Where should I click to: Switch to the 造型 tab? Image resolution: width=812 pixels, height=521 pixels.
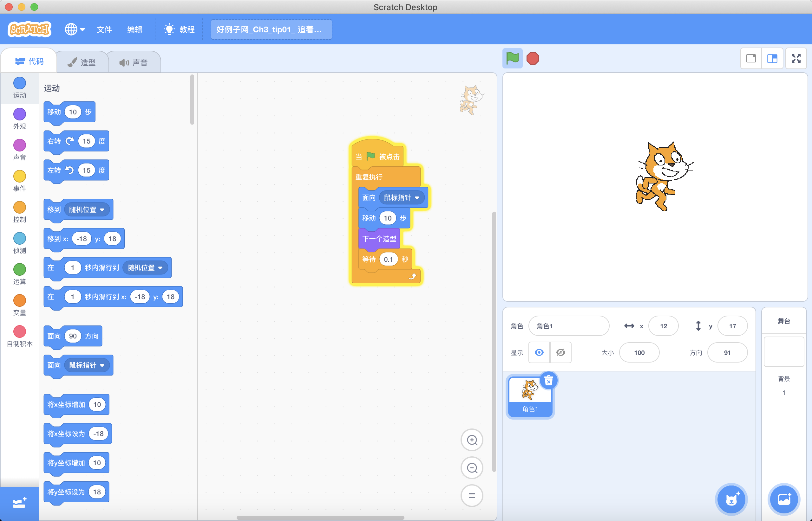pos(82,62)
